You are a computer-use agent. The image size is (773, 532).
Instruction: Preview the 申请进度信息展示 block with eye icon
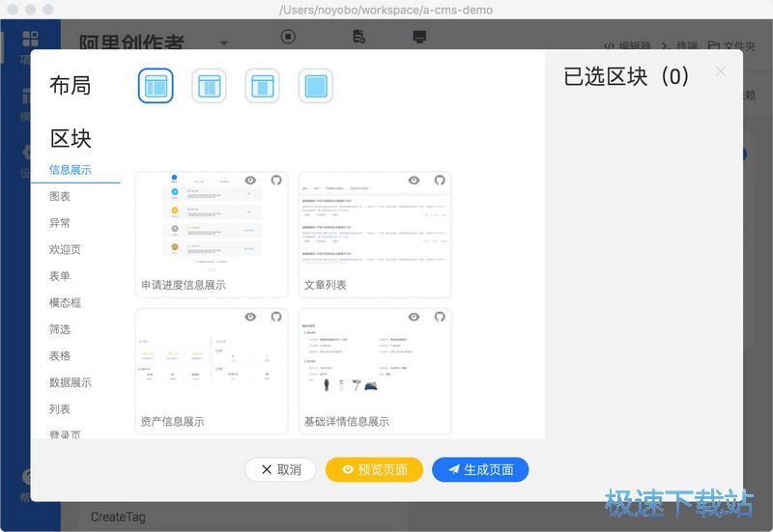click(250, 181)
